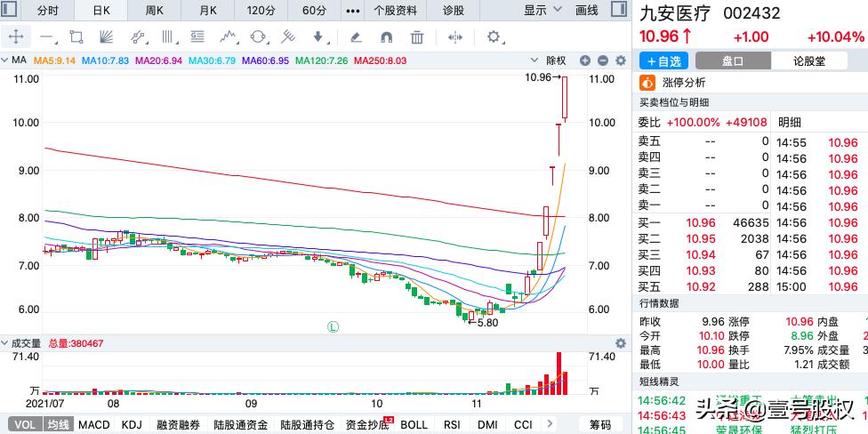Click the orange 涨停分析 icon
This screenshot has height=434, width=868.
point(647,83)
